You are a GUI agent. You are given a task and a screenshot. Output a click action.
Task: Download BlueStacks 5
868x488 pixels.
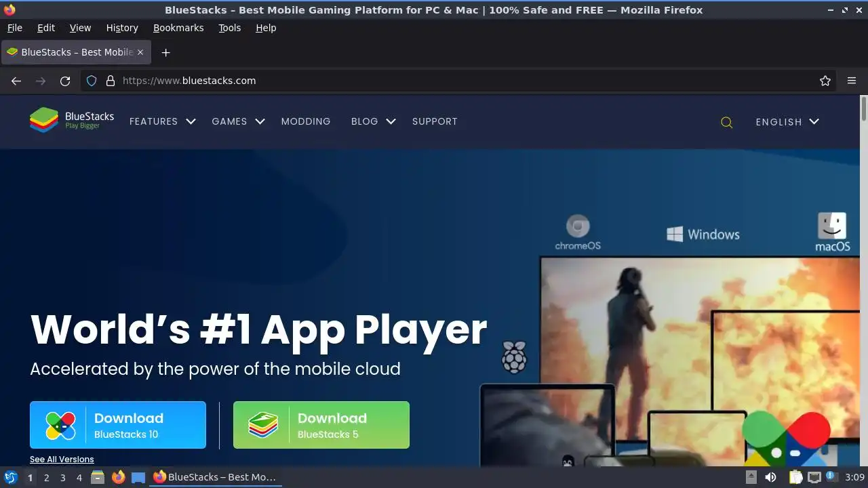[x=321, y=425]
